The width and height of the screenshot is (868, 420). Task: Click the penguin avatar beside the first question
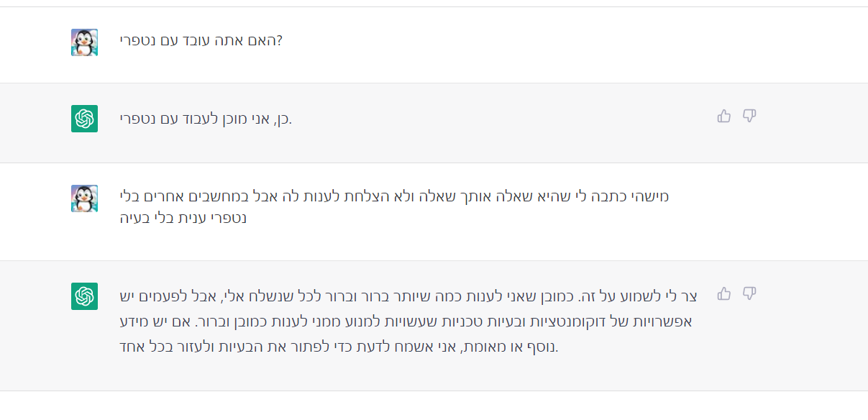point(84,42)
